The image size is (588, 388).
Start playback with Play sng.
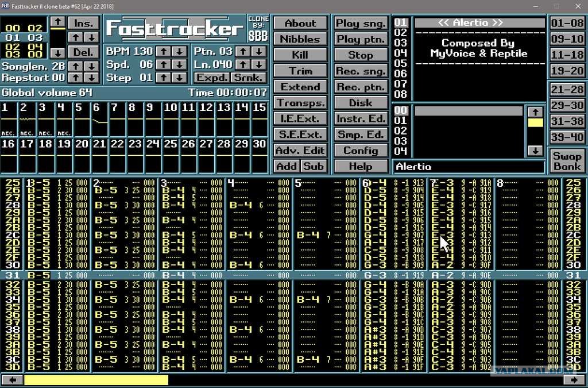[361, 23]
